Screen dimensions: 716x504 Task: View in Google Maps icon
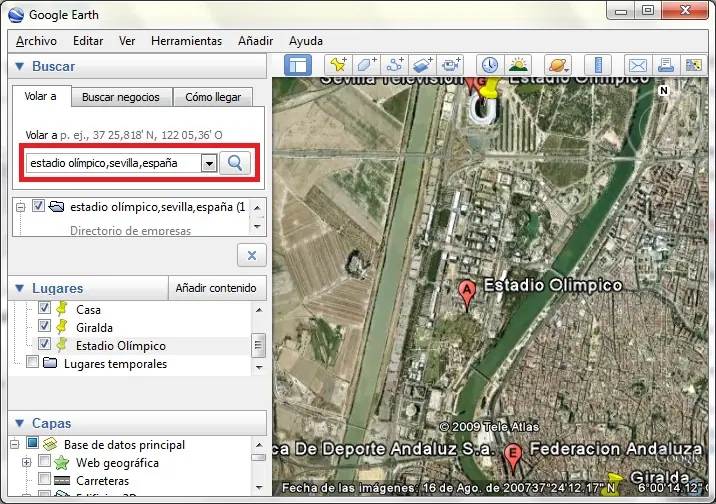pyautogui.click(x=694, y=65)
